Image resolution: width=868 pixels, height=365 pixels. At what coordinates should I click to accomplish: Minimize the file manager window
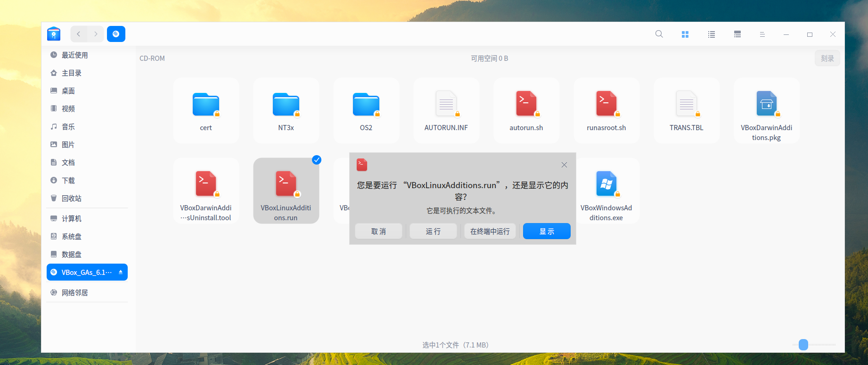[x=786, y=34]
